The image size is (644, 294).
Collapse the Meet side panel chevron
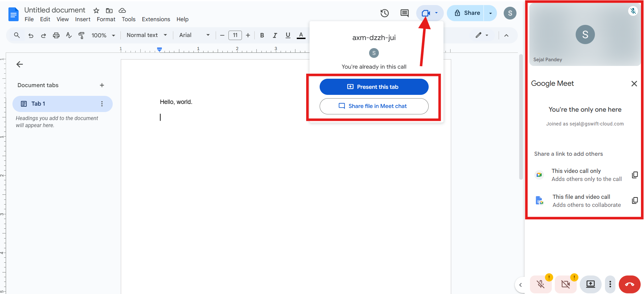point(521,285)
